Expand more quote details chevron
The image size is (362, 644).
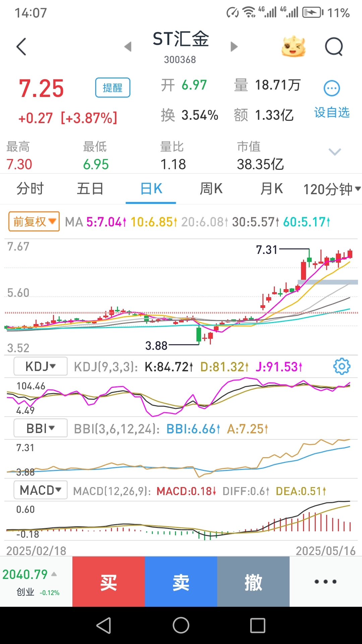(x=335, y=152)
